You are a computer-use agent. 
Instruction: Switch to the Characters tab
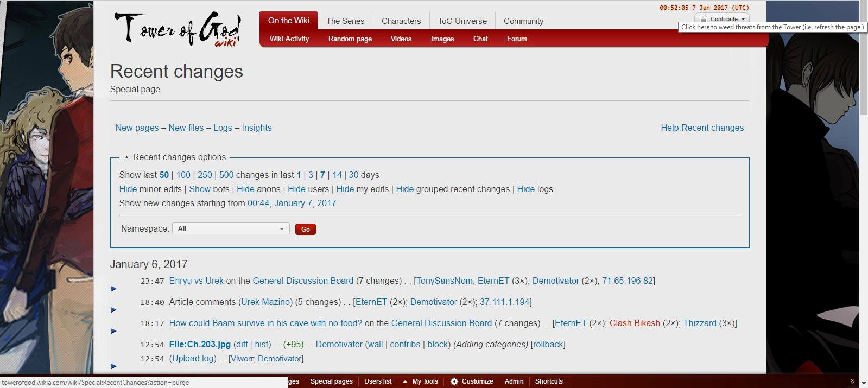coord(401,21)
